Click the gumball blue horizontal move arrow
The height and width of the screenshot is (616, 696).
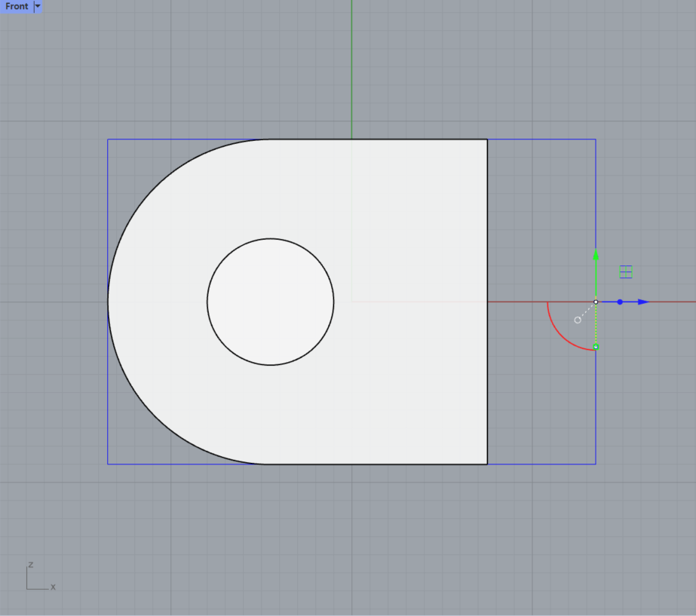644,302
